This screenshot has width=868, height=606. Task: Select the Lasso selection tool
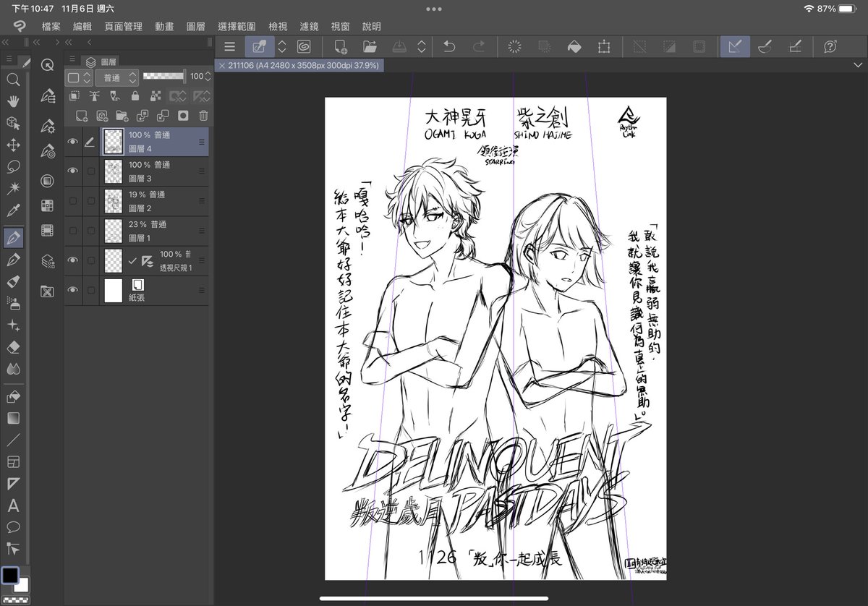(x=13, y=166)
